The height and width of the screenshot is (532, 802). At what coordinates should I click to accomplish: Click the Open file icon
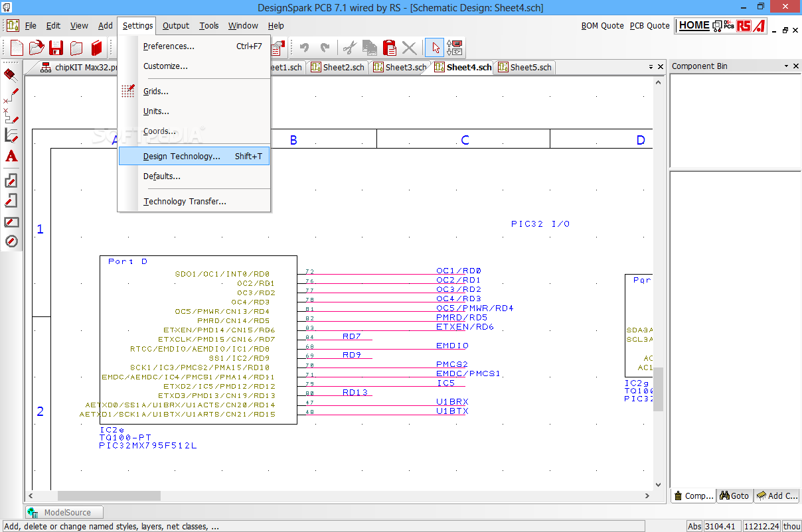click(37, 48)
